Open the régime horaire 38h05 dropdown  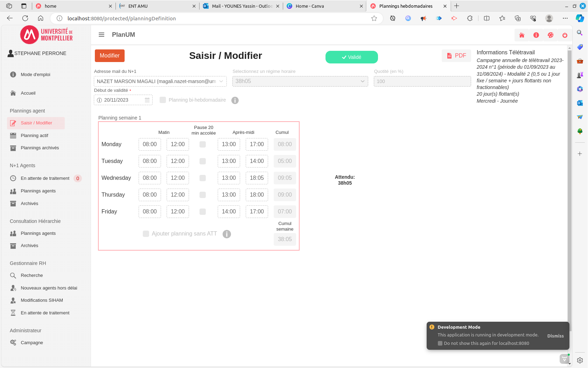300,81
